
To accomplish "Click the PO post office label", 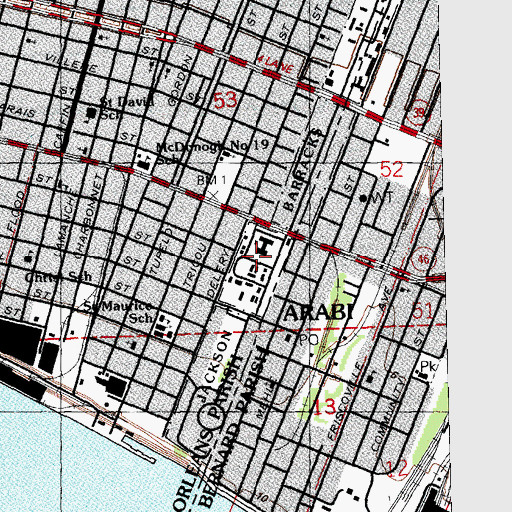I will coord(309,339).
